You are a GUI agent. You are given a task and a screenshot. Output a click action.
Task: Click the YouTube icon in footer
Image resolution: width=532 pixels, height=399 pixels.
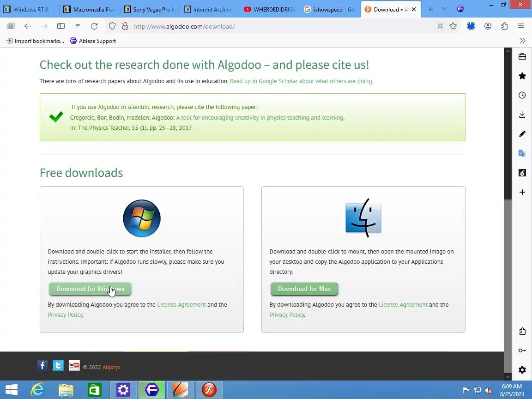coord(74,365)
